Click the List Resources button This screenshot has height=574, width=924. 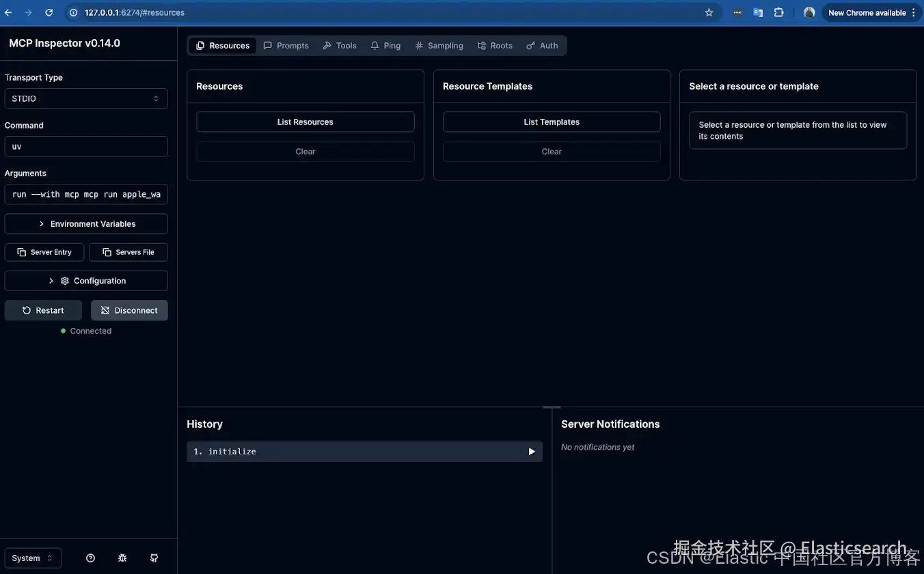click(x=305, y=122)
